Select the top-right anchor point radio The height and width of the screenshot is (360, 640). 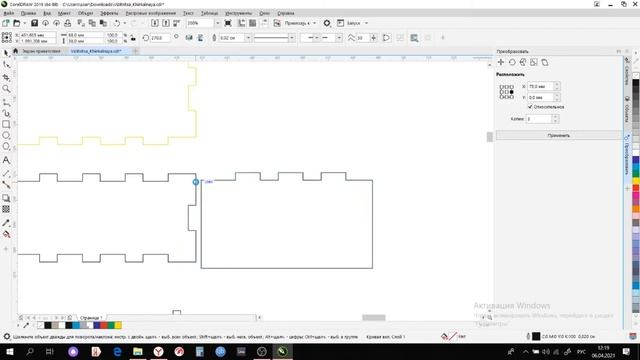pos(511,87)
